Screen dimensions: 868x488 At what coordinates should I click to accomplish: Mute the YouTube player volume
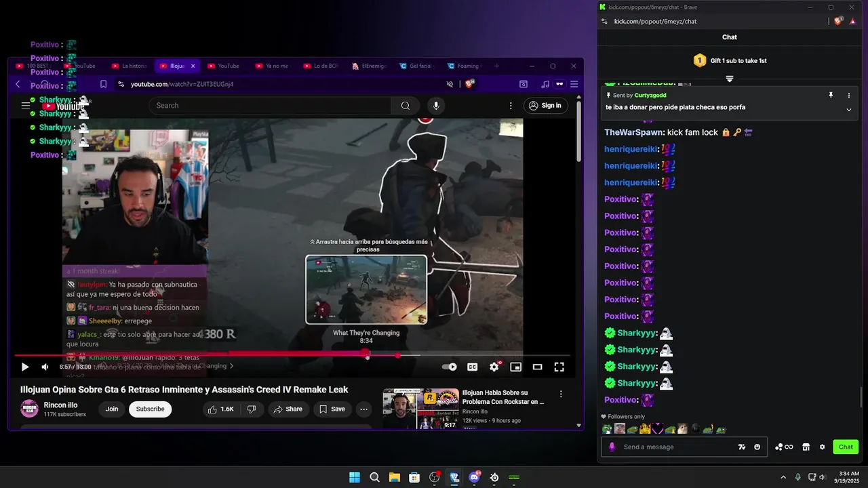(x=45, y=367)
